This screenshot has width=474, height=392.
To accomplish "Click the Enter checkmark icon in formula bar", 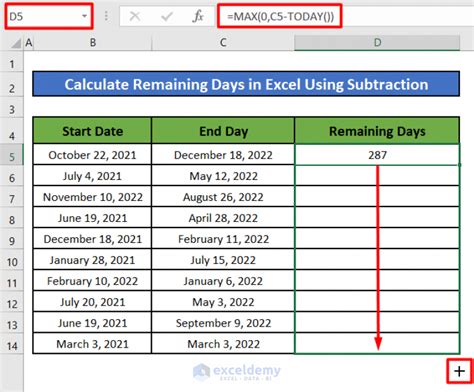I will tap(166, 16).
